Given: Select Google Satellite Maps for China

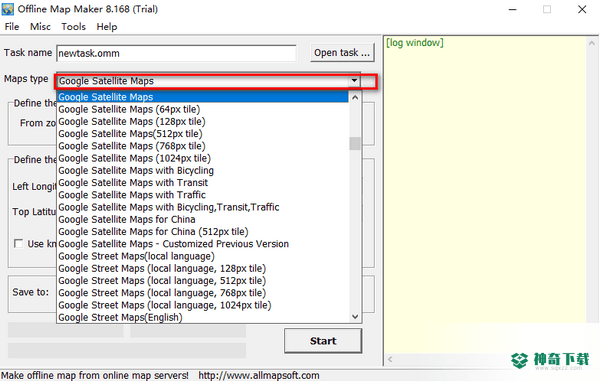Looking at the screenshot, I should tap(127, 219).
